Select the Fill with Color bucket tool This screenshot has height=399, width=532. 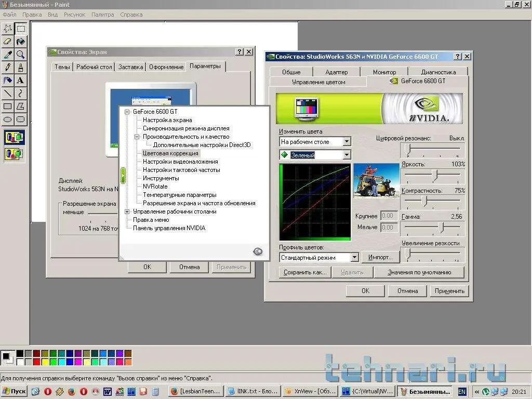pos(20,41)
